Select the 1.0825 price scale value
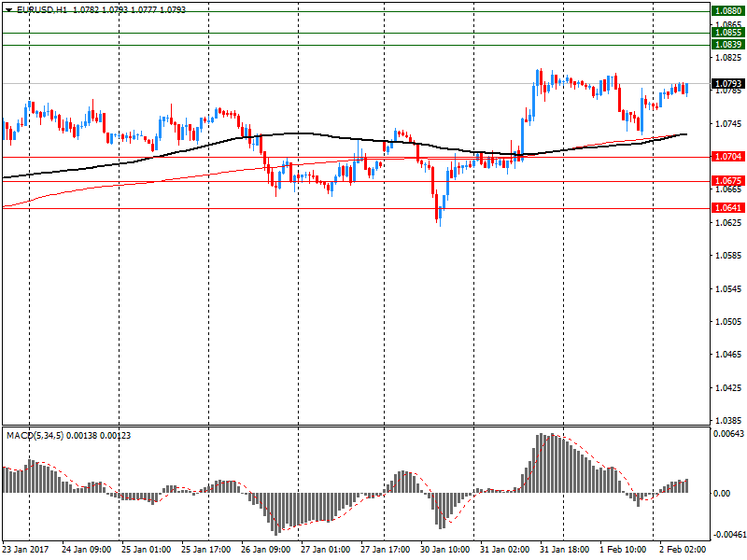Viewport: 747px width, 560px height. [x=728, y=58]
